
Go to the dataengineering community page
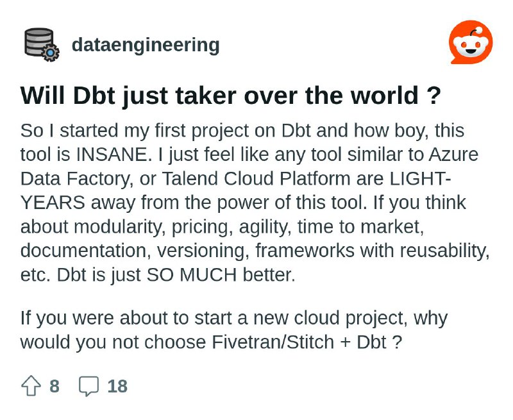pyautogui.click(x=145, y=45)
